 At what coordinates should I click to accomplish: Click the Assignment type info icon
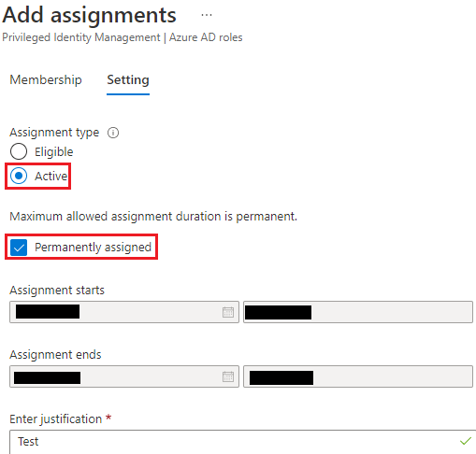point(113,133)
